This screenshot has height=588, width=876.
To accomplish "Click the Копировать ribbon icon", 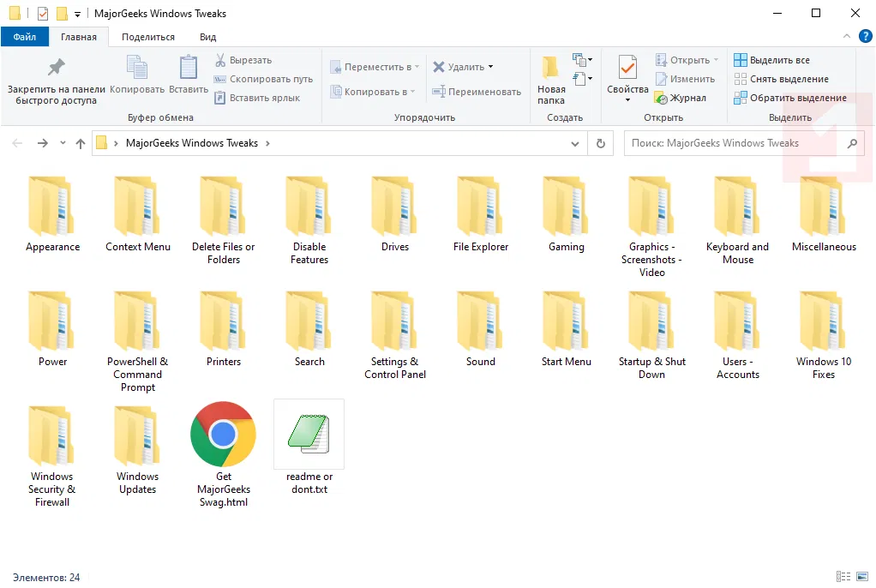I will (137, 75).
